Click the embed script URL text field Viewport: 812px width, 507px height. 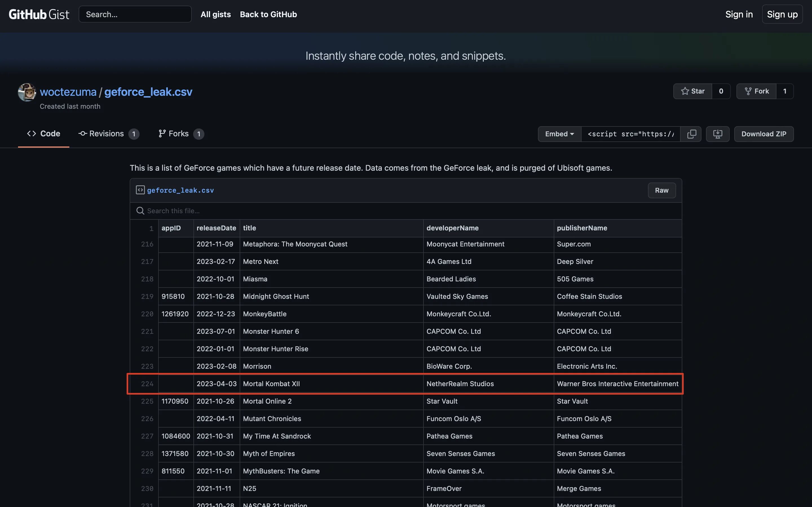(x=630, y=134)
